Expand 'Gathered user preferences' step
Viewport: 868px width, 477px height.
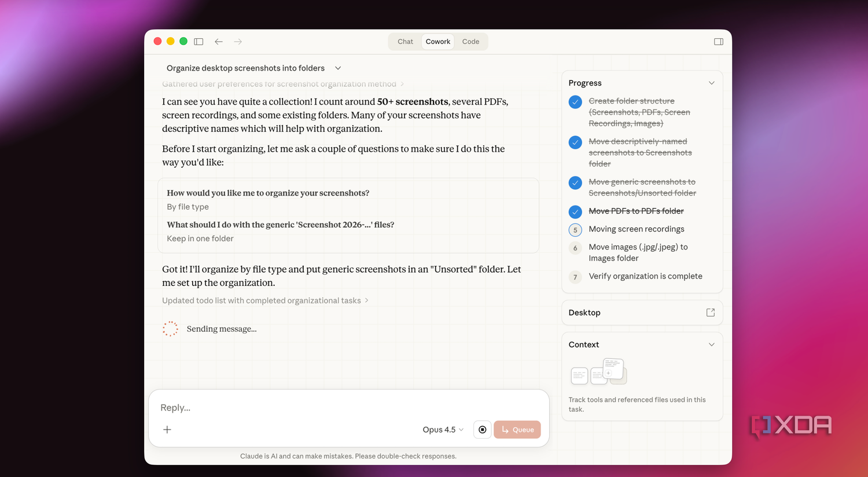(x=283, y=84)
